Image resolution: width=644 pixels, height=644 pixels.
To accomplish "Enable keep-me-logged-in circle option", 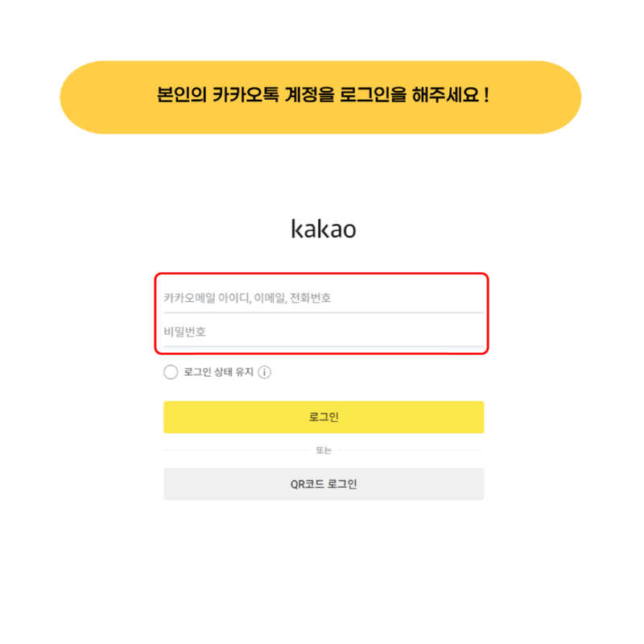I will [171, 372].
